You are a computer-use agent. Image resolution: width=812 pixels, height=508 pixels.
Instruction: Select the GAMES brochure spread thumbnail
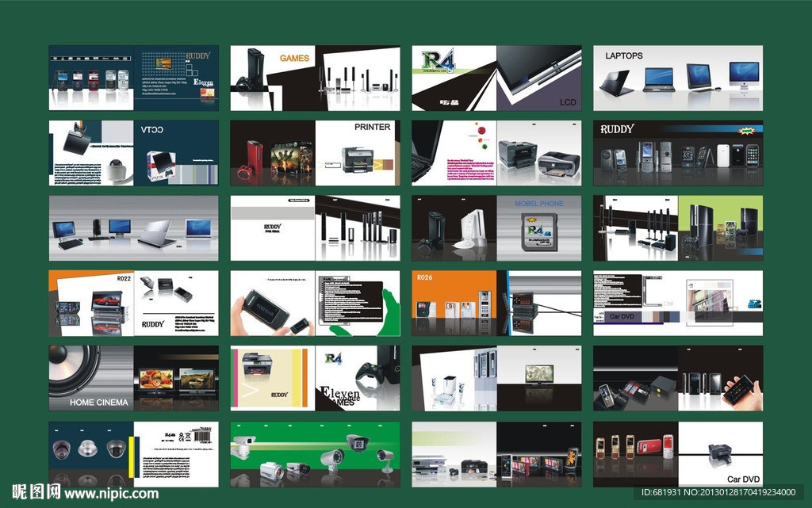pyautogui.click(x=315, y=78)
